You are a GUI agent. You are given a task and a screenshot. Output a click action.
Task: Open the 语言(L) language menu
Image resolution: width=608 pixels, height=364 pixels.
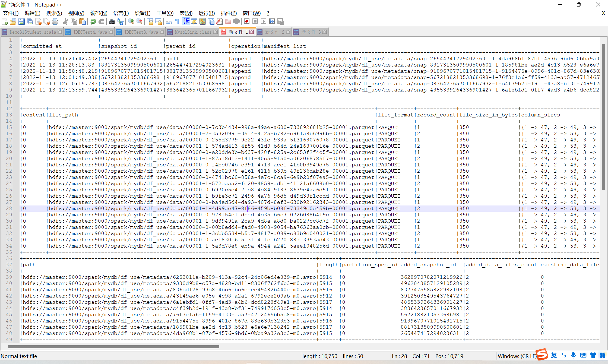[121, 13]
